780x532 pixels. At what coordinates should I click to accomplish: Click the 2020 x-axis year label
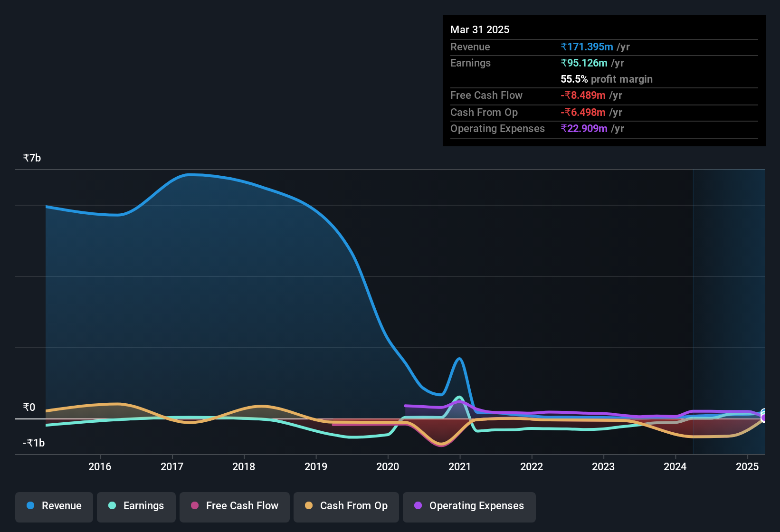click(x=388, y=466)
